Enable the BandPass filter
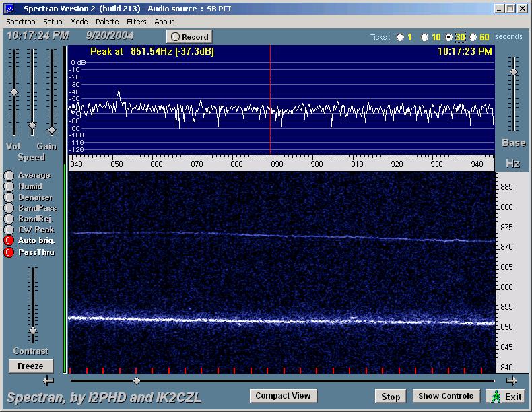 [9, 208]
